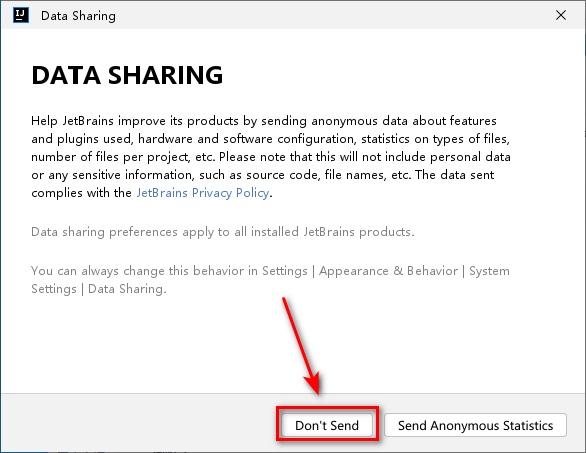Open the JetBrains Privacy Policy link

[203, 193]
